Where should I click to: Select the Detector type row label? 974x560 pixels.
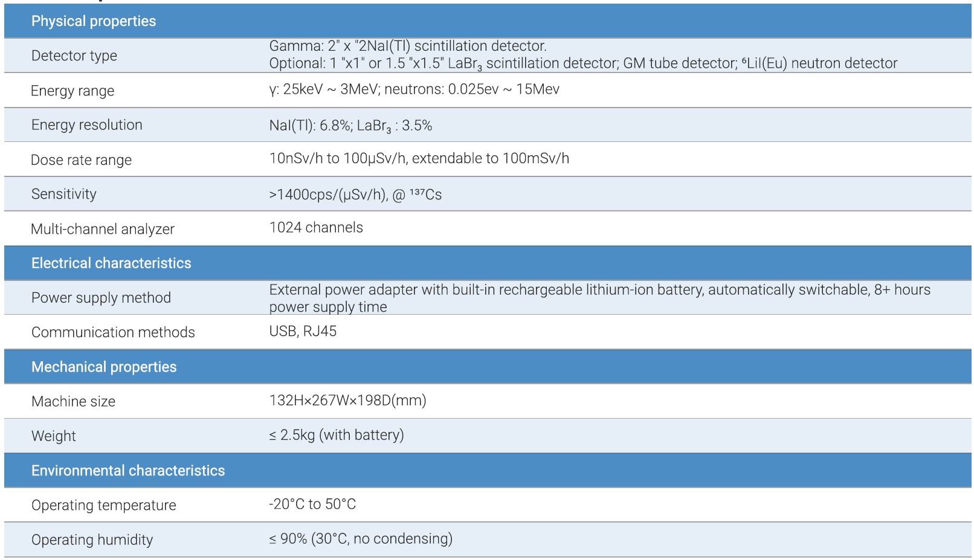74,56
